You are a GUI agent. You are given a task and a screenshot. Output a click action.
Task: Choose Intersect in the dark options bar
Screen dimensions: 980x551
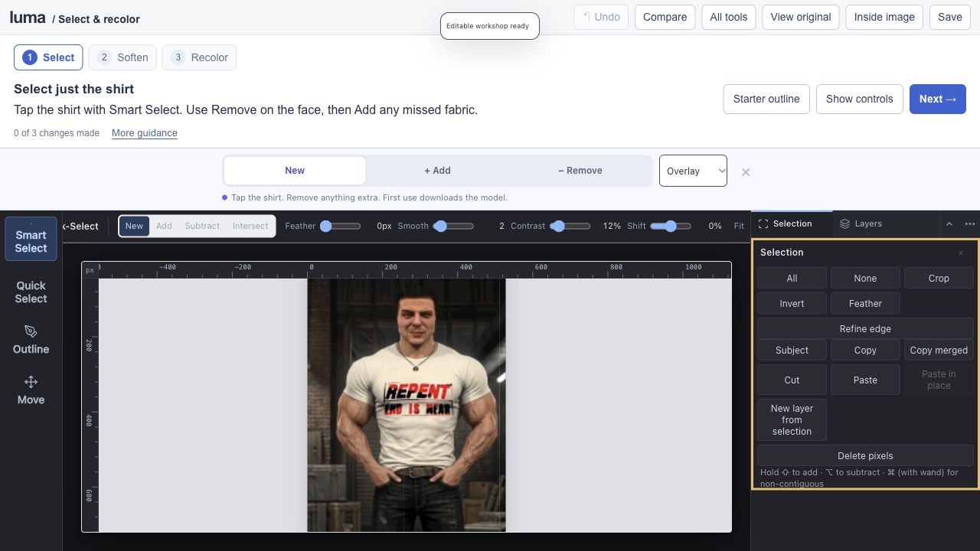250,226
